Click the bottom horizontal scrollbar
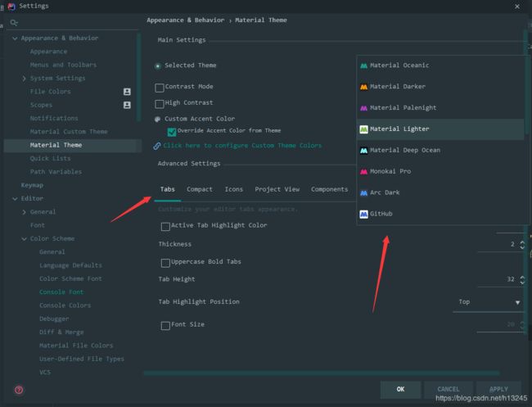Image resolution: width=532 pixels, height=407 pixels. [322, 373]
